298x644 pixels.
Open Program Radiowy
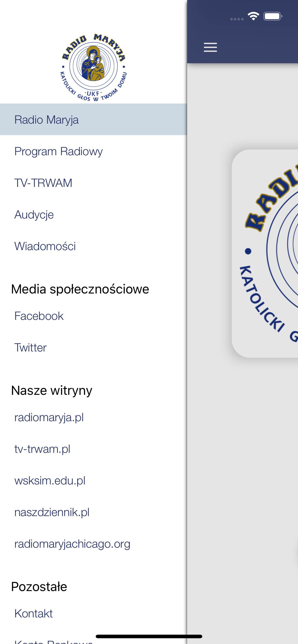tap(93, 151)
